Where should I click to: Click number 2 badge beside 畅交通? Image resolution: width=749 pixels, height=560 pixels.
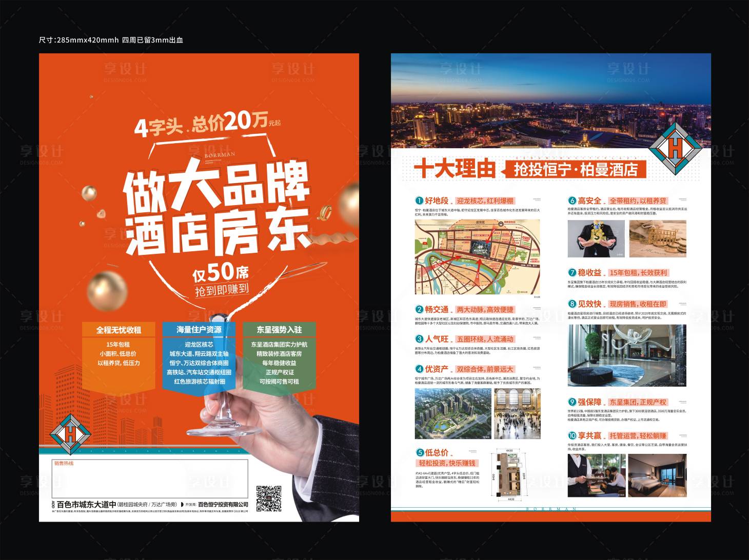[x=419, y=309]
